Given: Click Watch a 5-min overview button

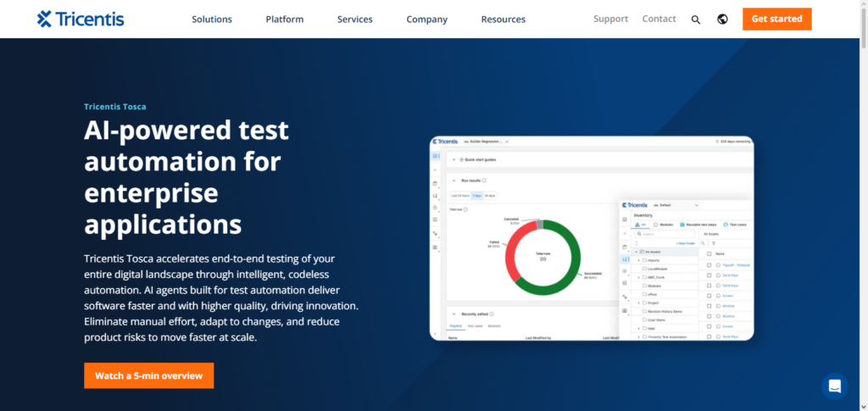Looking at the screenshot, I should pos(149,375).
